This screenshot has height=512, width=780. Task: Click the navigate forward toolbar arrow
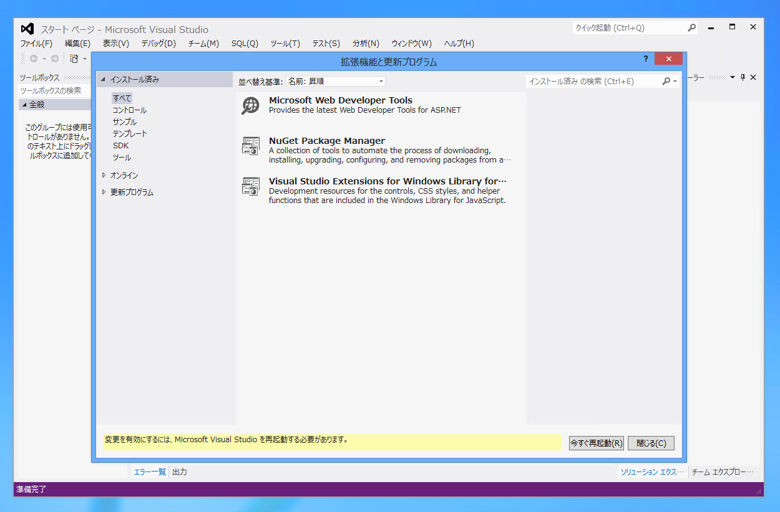55,59
